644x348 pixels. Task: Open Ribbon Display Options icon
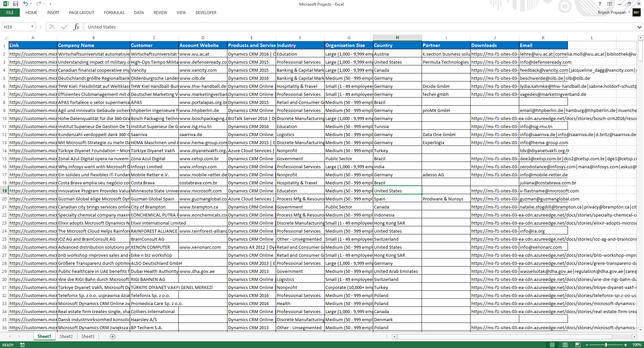(610, 4)
